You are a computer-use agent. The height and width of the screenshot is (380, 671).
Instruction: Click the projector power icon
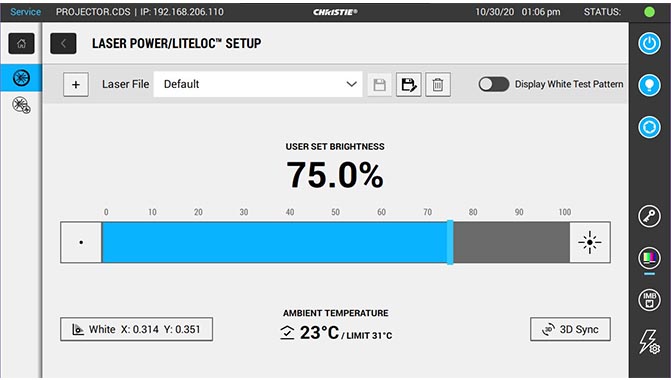[649, 43]
